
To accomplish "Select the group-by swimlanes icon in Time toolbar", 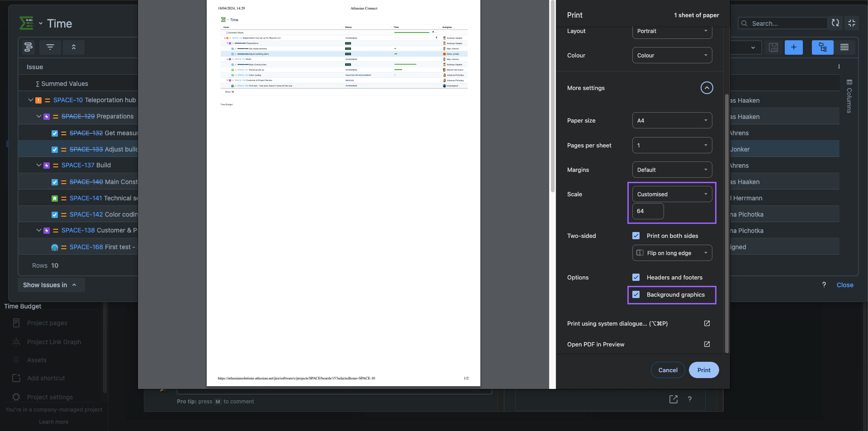I will coord(28,47).
